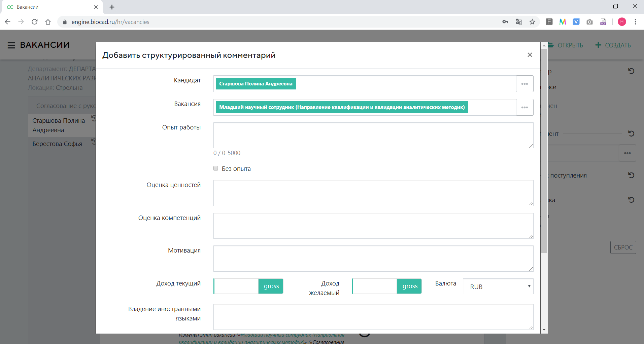The height and width of the screenshot is (344, 644).
Task: Close the structured comment dialog
Action: tap(530, 55)
